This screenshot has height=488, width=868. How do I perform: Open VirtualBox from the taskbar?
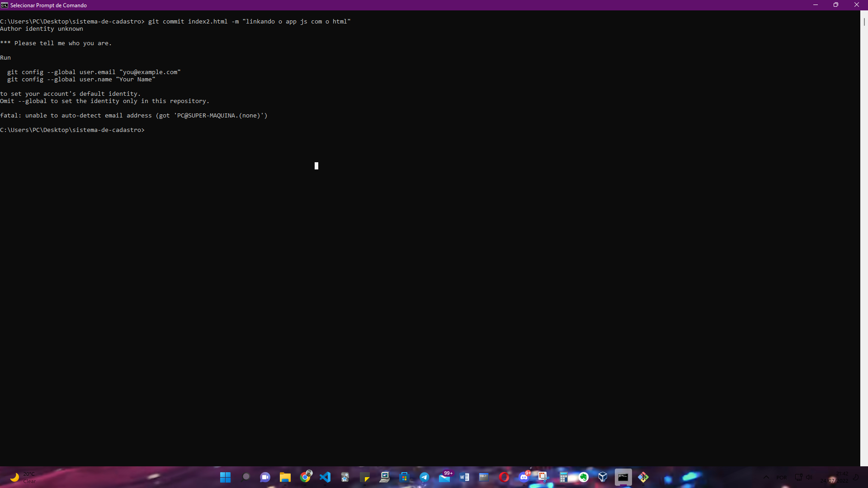point(603,477)
